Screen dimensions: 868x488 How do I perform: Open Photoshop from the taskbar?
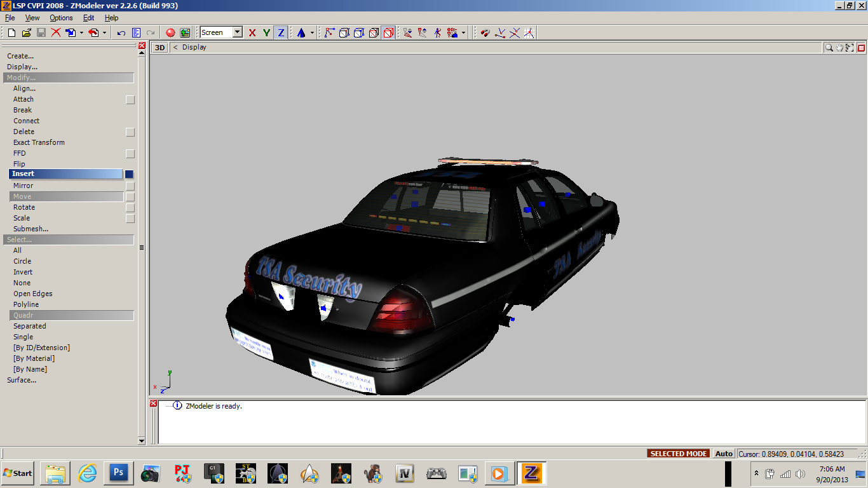click(x=119, y=473)
